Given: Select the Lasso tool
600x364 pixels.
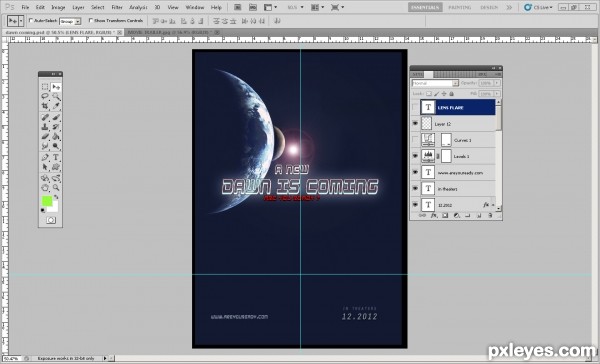Looking at the screenshot, I should [x=45, y=96].
